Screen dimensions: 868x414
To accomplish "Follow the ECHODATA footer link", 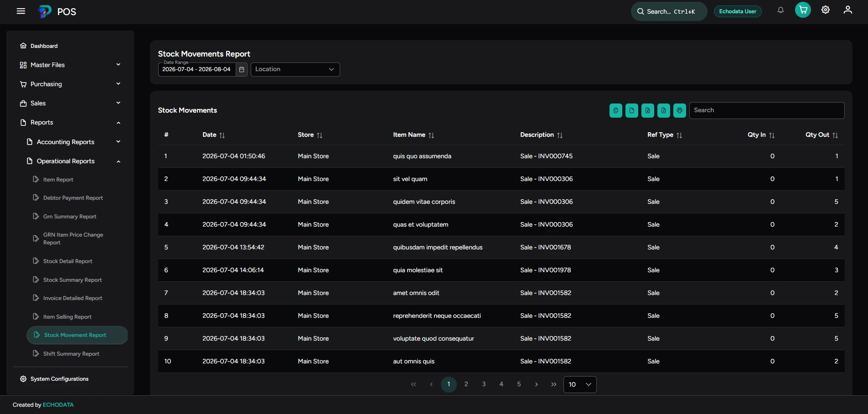I will [58, 405].
